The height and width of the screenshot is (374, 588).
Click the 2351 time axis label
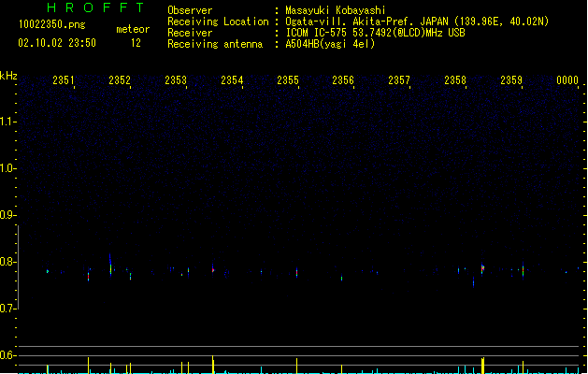pyautogui.click(x=63, y=79)
